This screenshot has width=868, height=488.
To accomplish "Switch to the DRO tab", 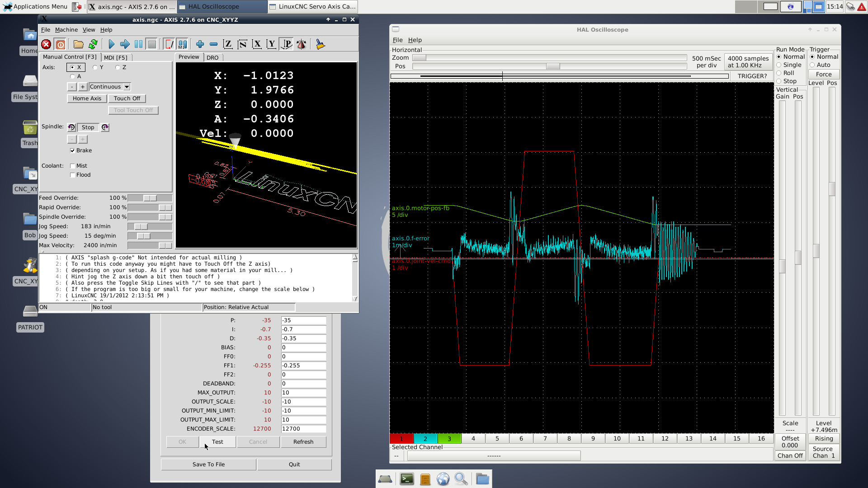I will pyautogui.click(x=212, y=57).
